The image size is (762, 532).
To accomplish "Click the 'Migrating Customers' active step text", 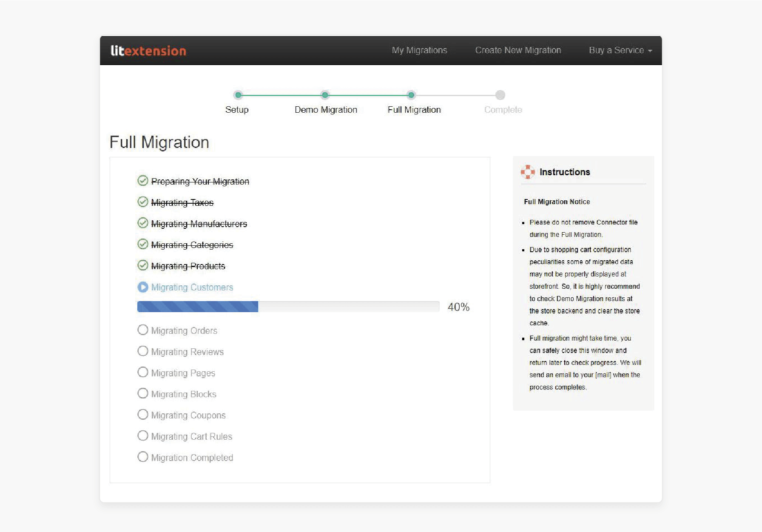I will [192, 287].
